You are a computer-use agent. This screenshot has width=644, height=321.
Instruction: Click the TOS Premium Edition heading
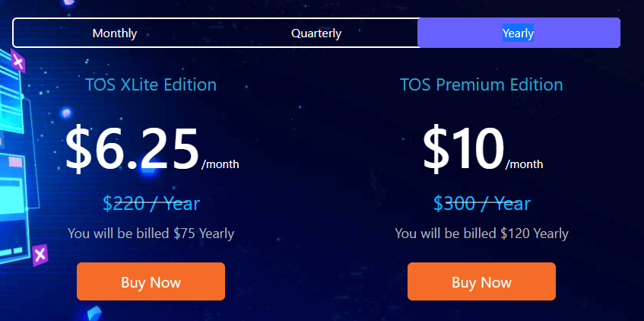tap(481, 84)
